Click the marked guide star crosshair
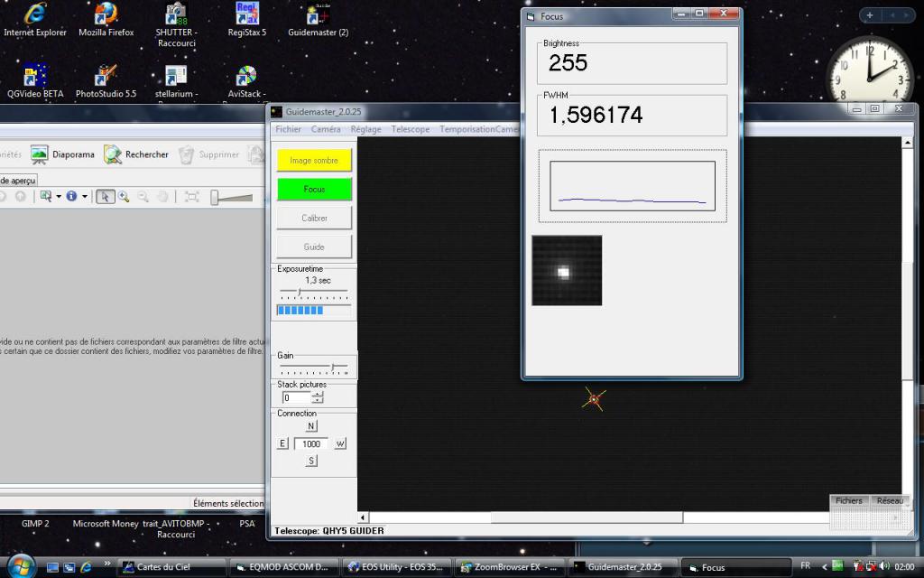The width and height of the screenshot is (924, 578). click(594, 399)
